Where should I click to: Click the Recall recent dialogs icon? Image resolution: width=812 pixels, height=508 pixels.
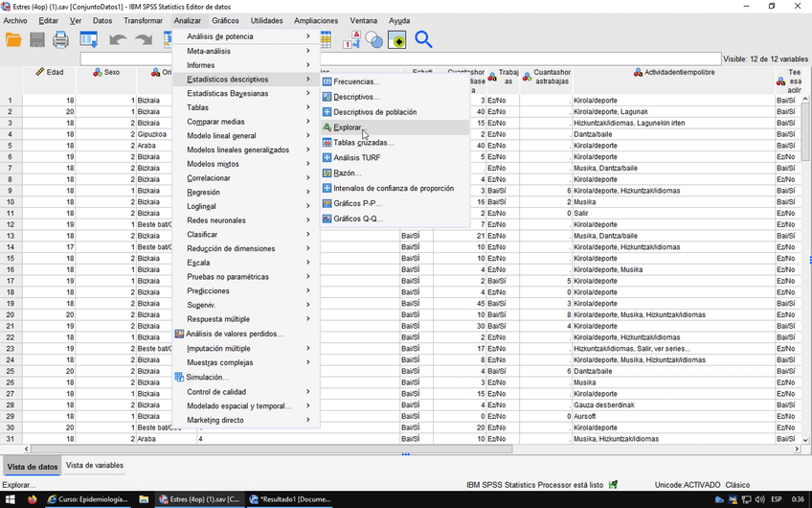89,39
